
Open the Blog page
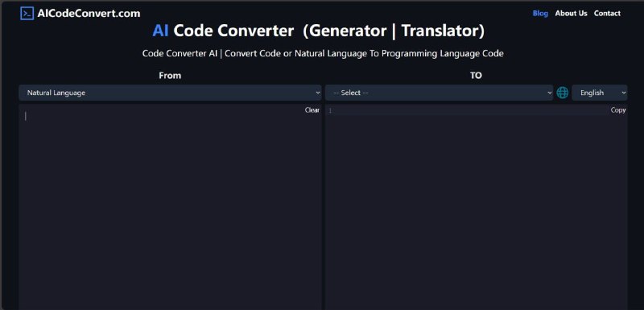tap(540, 14)
